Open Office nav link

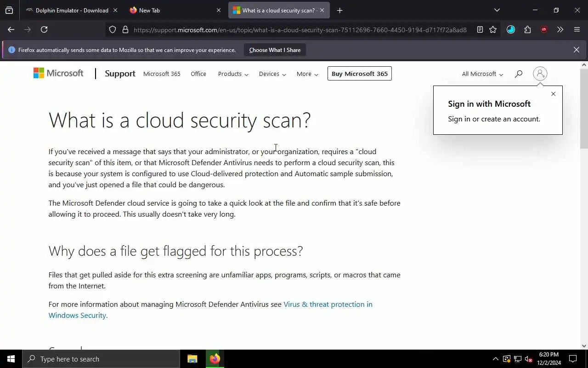click(198, 74)
